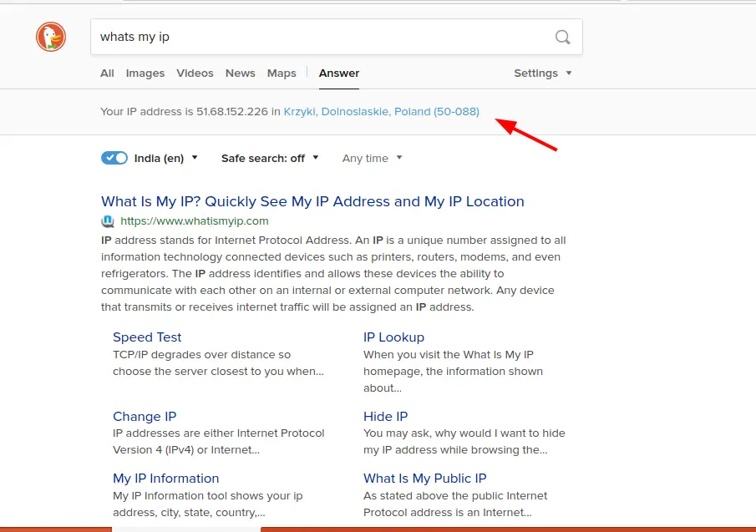Expand the Safe search: off dropdown

click(270, 158)
